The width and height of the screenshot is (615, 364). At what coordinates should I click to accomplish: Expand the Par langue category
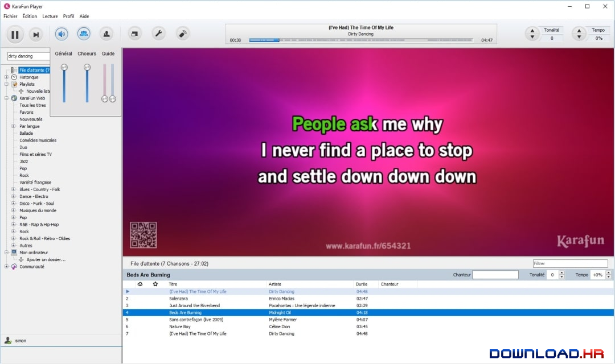pyautogui.click(x=13, y=126)
